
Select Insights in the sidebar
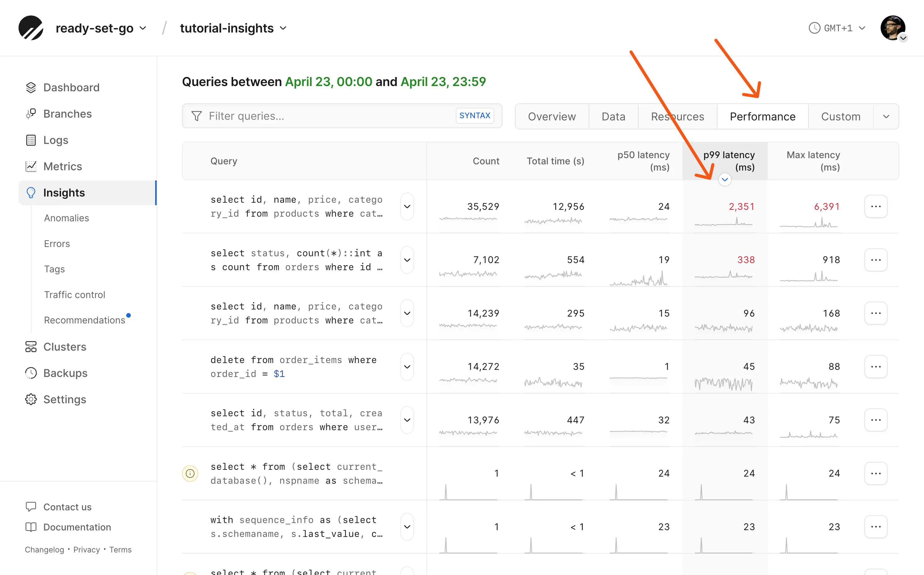[88, 193]
